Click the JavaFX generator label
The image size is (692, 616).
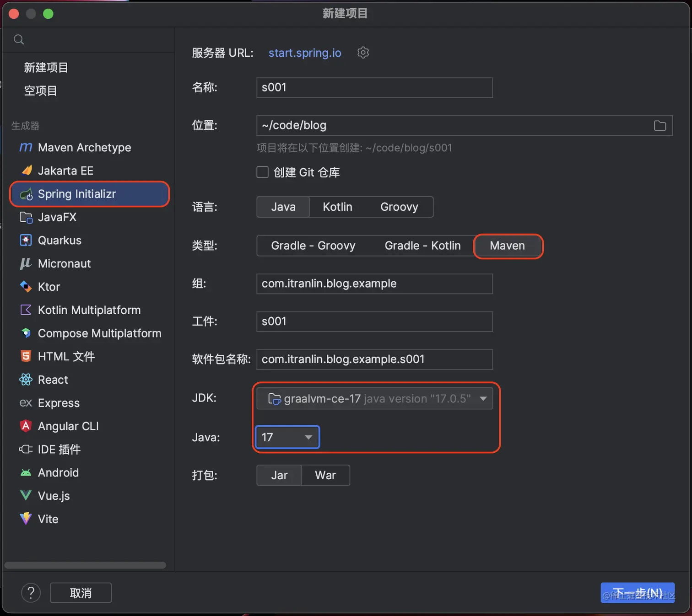tap(57, 217)
